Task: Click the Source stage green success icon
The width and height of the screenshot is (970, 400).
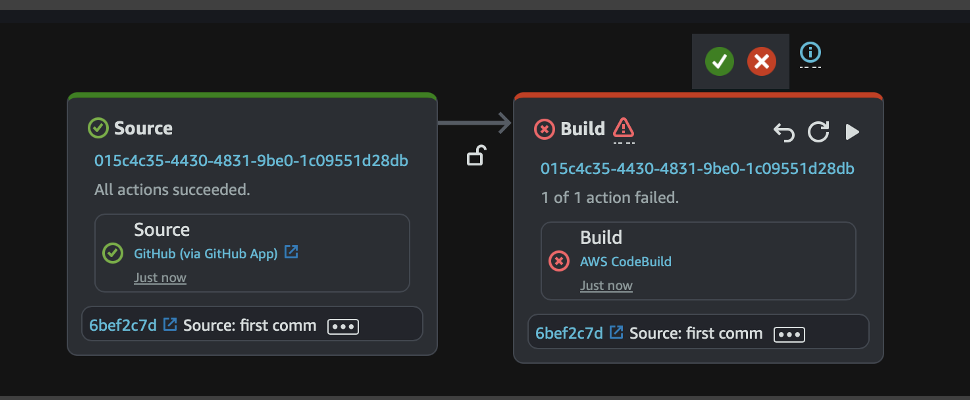Action: click(98, 129)
